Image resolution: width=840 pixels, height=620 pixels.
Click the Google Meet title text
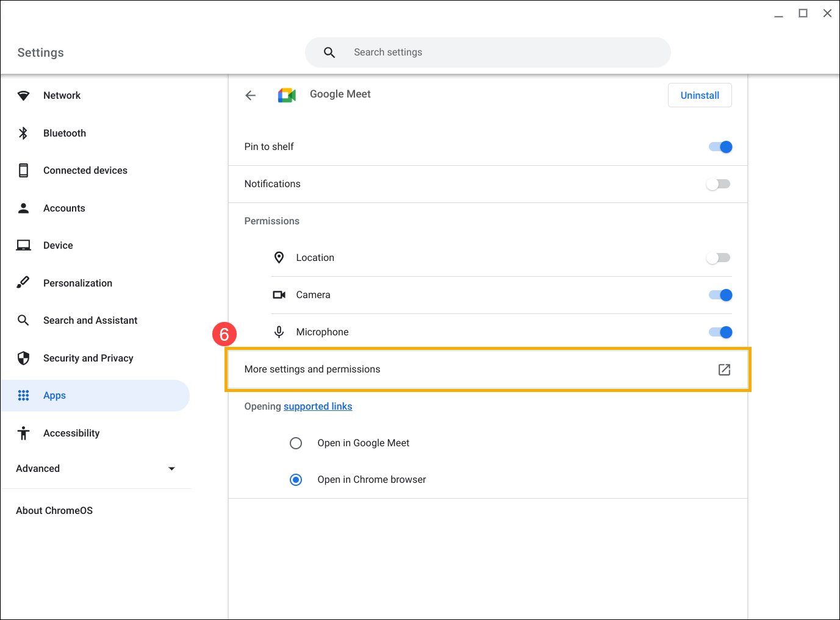tap(340, 94)
